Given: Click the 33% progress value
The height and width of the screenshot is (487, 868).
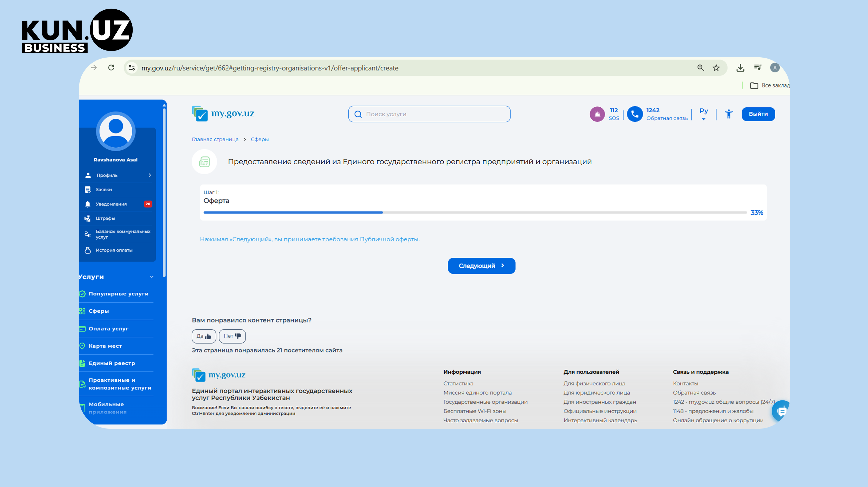Looking at the screenshot, I should click(x=757, y=212).
